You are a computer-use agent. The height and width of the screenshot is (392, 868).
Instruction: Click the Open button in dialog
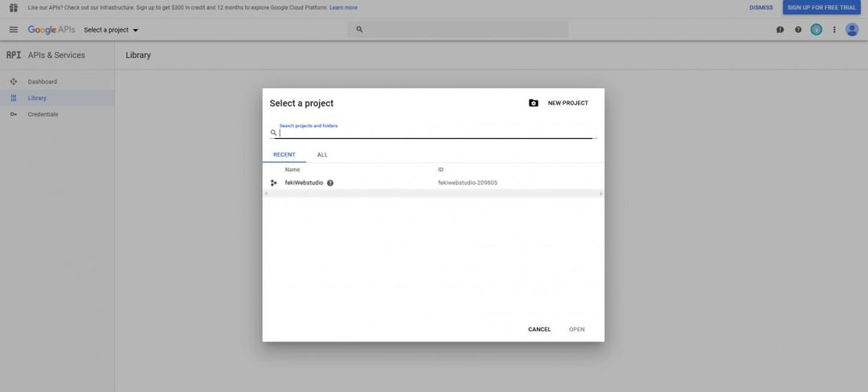pos(577,329)
